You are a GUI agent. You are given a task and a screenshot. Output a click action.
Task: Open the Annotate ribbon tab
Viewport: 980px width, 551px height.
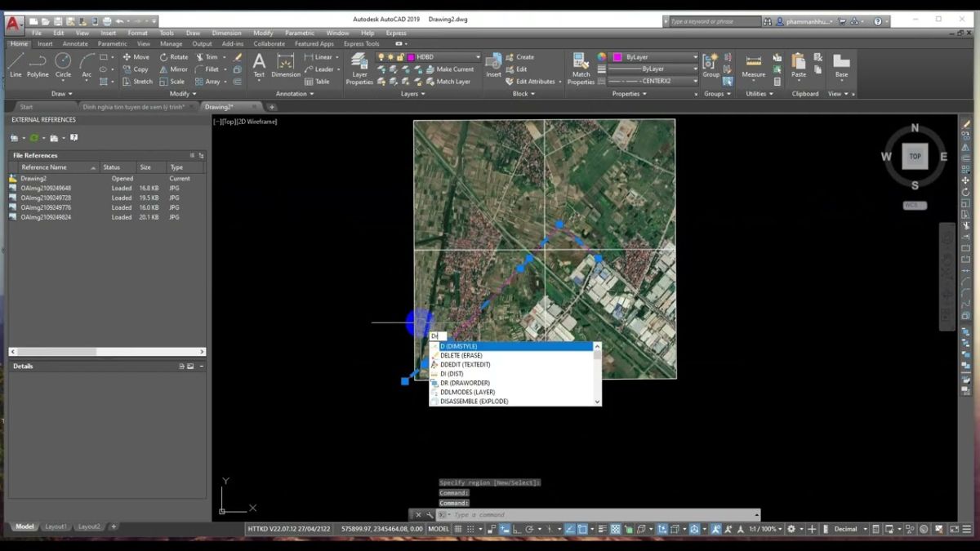pos(75,44)
